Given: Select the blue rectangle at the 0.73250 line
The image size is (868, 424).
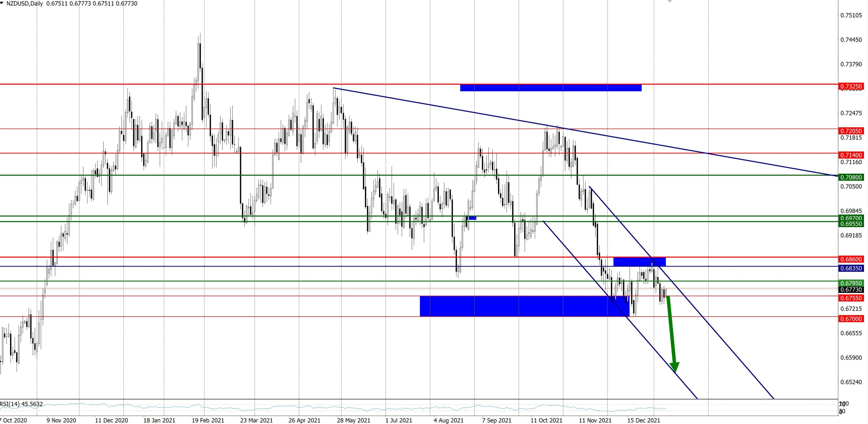Looking at the screenshot, I should pyautogui.click(x=550, y=88).
